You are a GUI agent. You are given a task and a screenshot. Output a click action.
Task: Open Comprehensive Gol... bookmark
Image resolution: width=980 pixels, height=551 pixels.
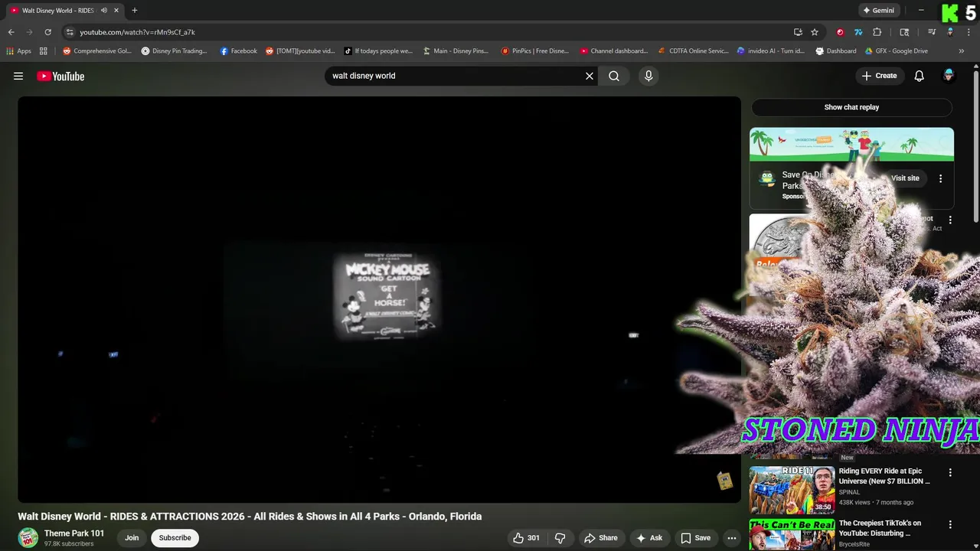point(97,51)
